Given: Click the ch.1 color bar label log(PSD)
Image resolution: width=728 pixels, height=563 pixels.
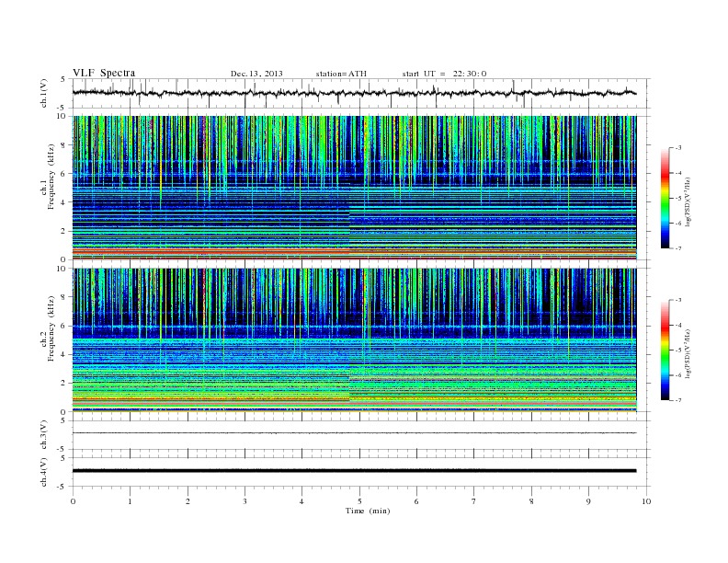Looking at the screenshot, I should 688,201.
